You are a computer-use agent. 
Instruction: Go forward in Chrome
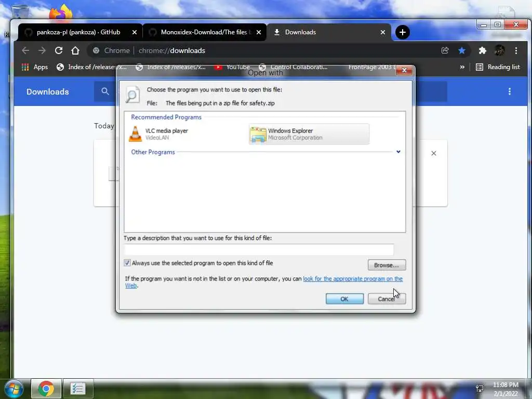click(x=42, y=50)
